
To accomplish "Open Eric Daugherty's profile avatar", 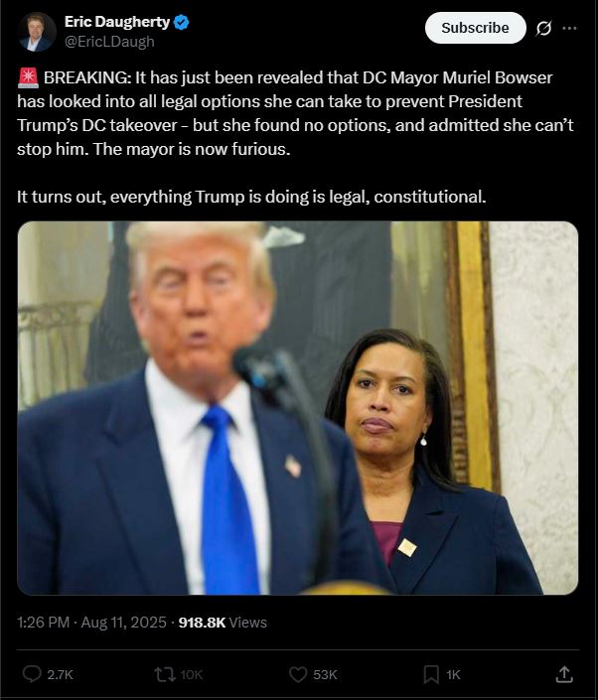I will 37,32.
